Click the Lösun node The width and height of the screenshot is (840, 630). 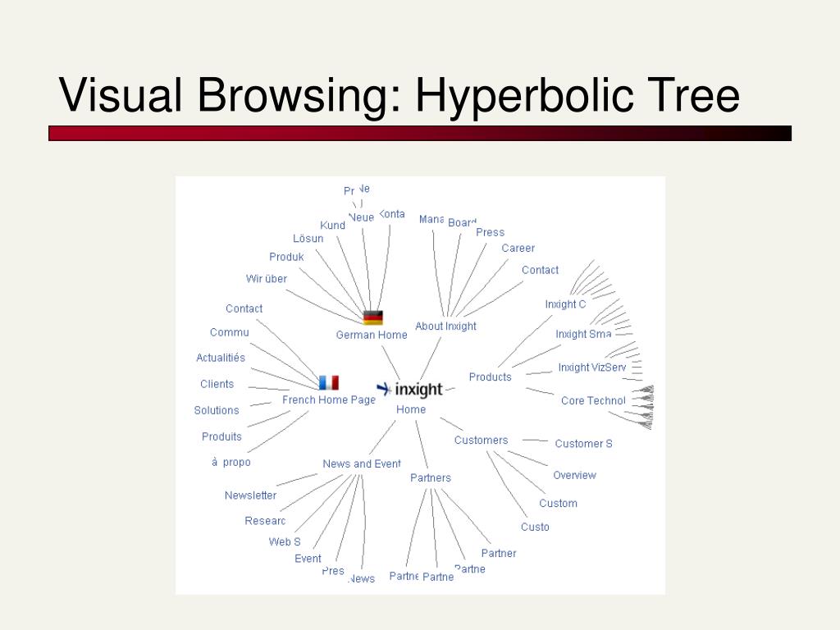[308, 239]
